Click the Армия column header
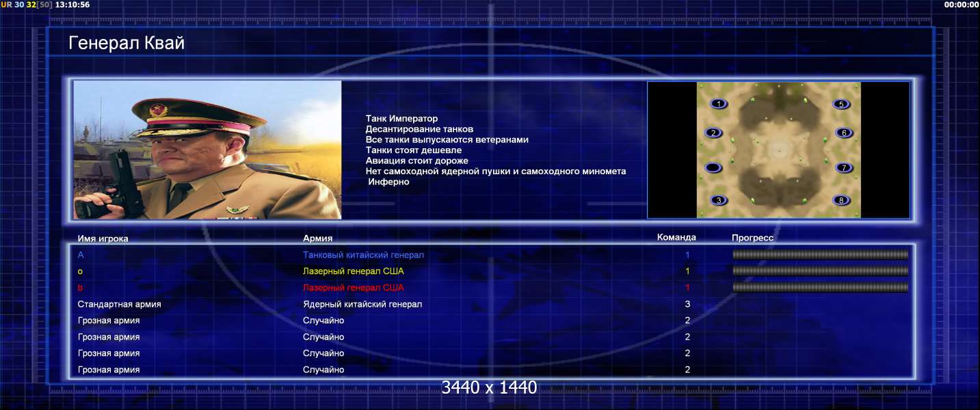Screen dimensions: 980x410 318,238
